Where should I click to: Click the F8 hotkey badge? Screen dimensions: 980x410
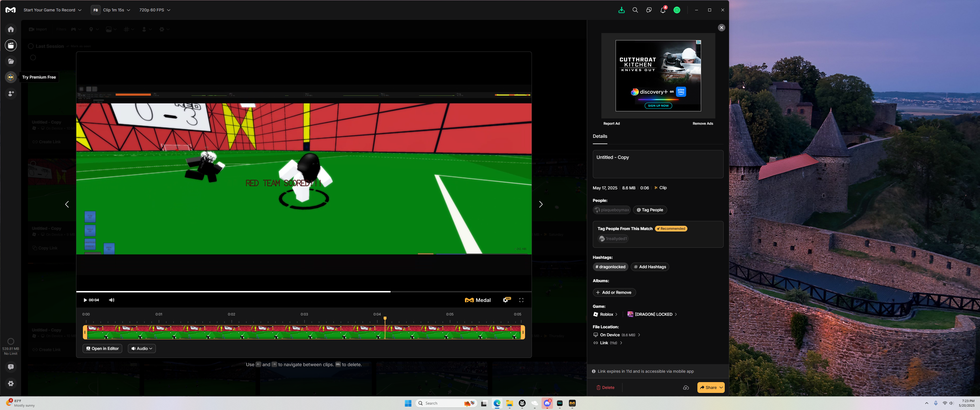coord(95,10)
